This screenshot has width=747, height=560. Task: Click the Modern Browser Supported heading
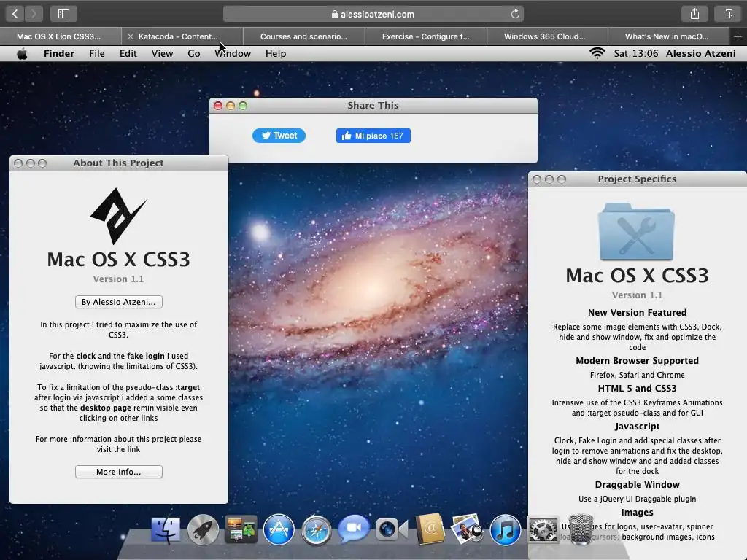(637, 360)
